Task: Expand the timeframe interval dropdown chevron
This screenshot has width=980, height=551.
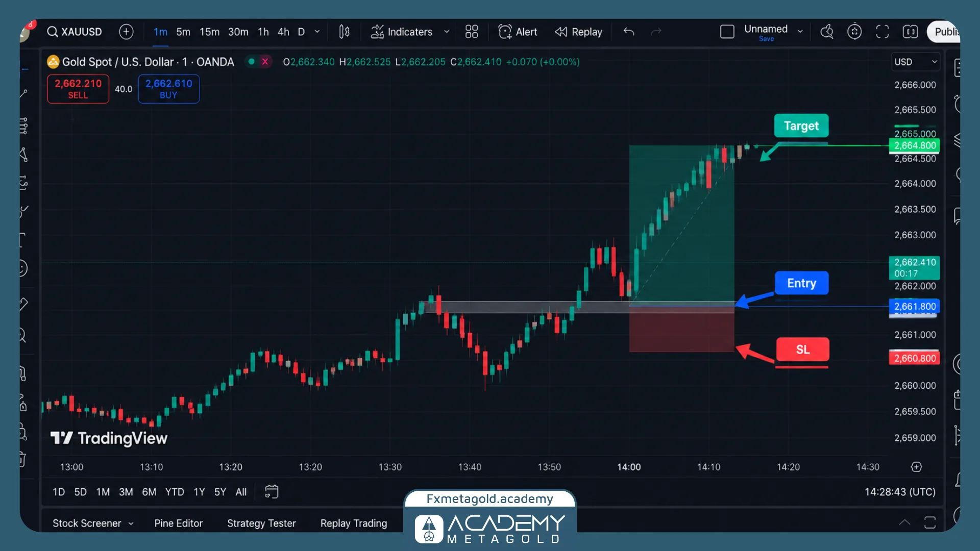Action: point(317,32)
